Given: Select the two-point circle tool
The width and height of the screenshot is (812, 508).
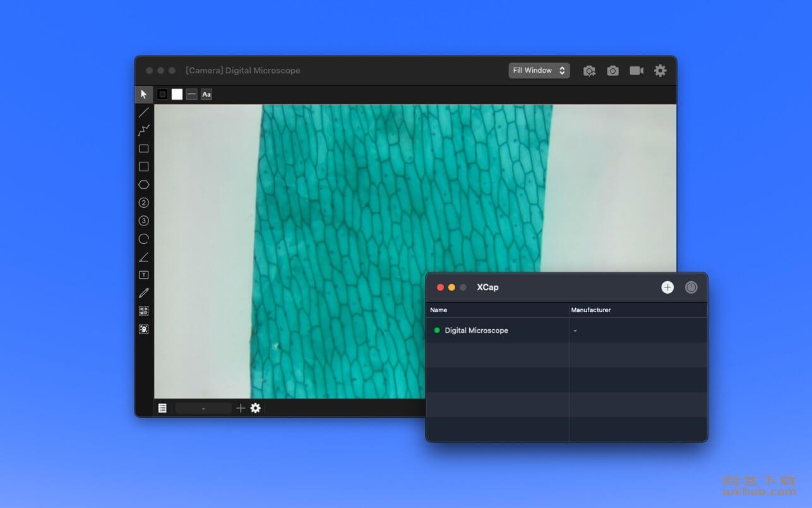Looking at the screenshot, I should (144, 203).
